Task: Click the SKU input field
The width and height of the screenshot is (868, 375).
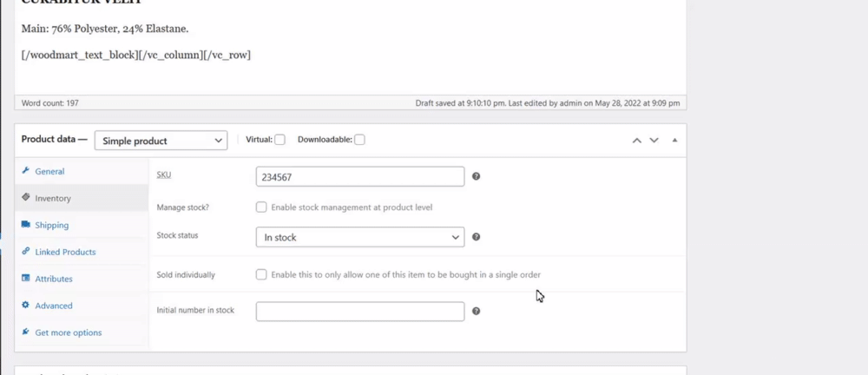Action: tap(359, 176)
